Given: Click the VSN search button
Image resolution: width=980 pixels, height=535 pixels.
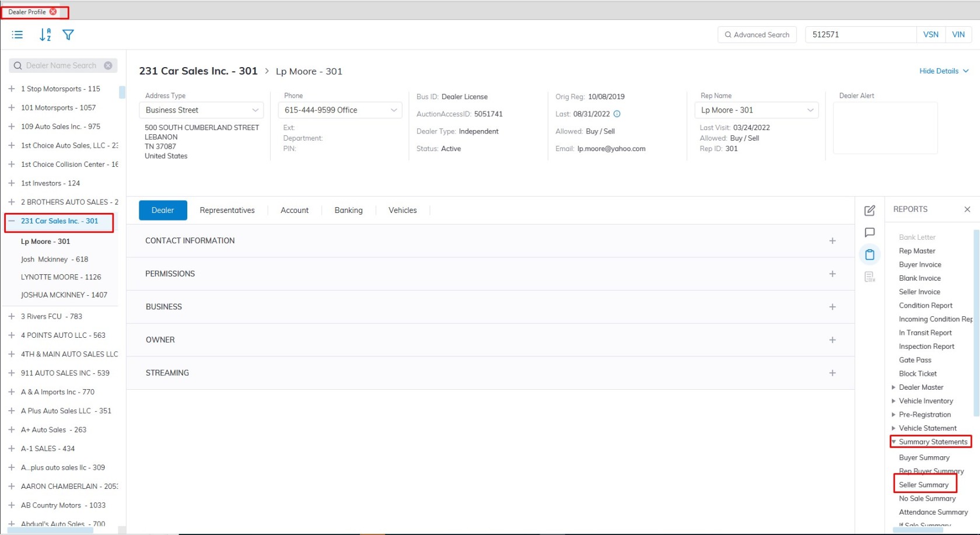Looking at the screenshot, I should point(930,35).
